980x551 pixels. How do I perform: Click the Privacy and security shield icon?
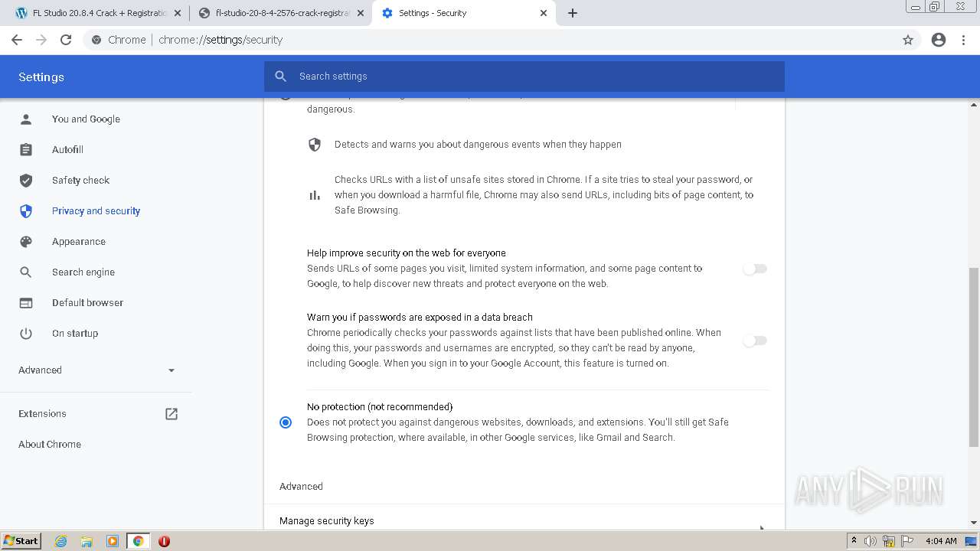click(x=26, y=211)
